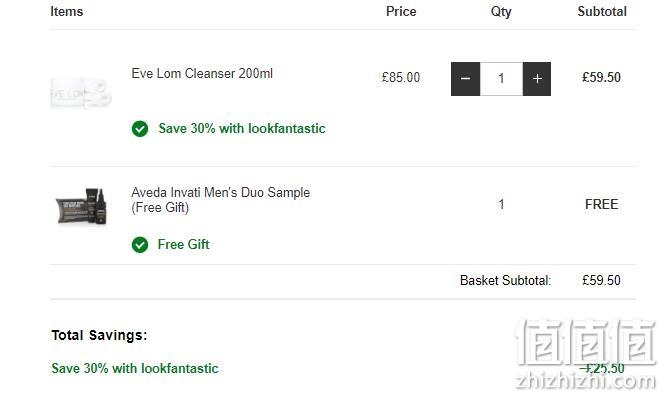Screen dimensions: 665x398
Task: Open Aveda Invati Men's Duo Sample link
Action: click(x=221, y=200)
